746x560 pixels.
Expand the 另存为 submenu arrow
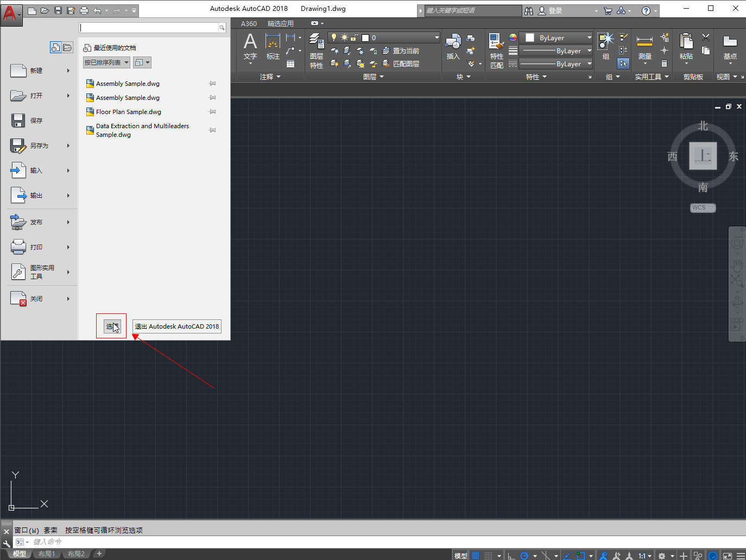(68, 146)
